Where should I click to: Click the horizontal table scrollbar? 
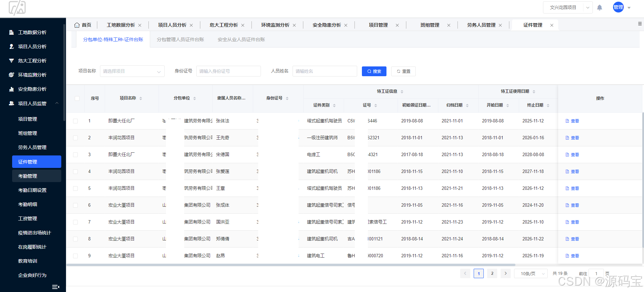point(291,265)
